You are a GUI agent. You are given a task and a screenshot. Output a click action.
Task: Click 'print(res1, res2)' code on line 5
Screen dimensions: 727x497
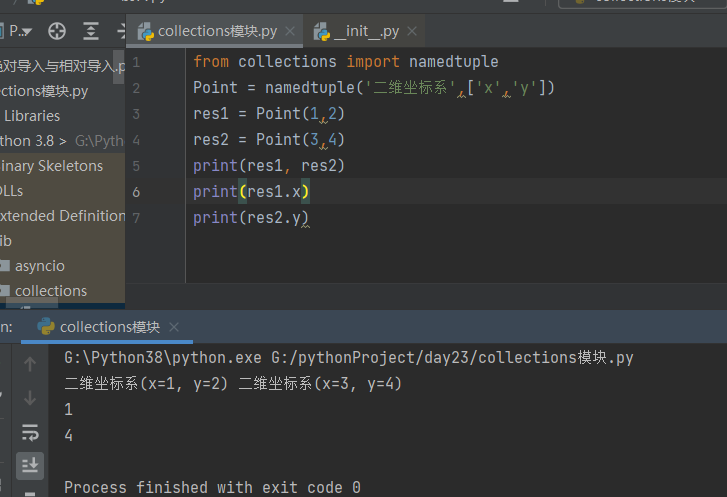click(269, 166)
